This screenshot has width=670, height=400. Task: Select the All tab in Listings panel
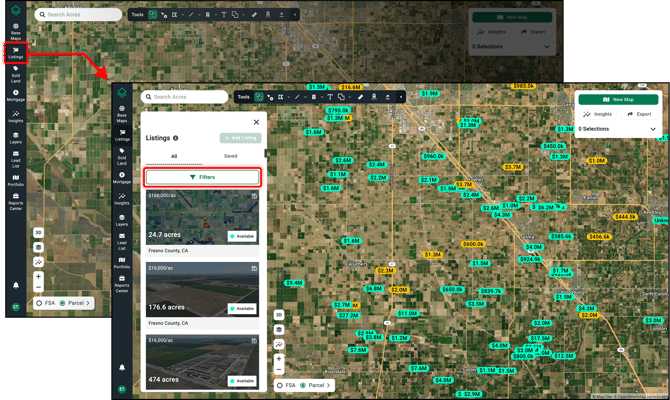(x=174, y=156)
